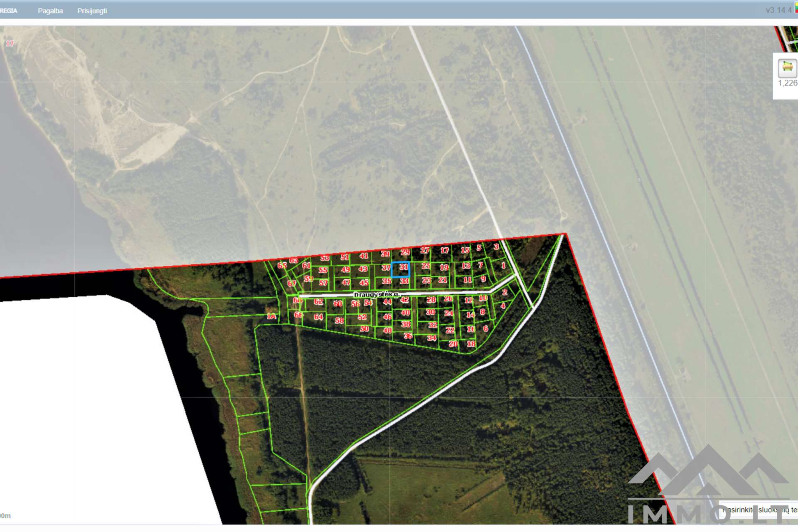Select parcel number 63

[x=294, y=261]
